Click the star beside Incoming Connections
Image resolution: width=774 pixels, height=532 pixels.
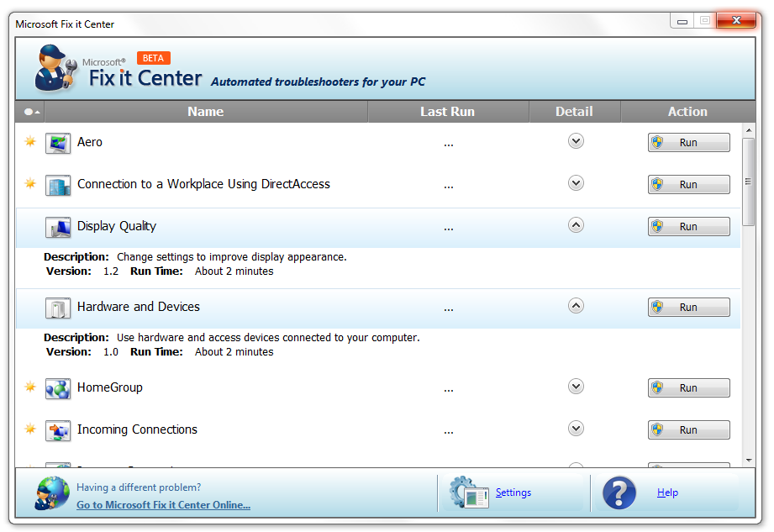(x=30, y=429)
